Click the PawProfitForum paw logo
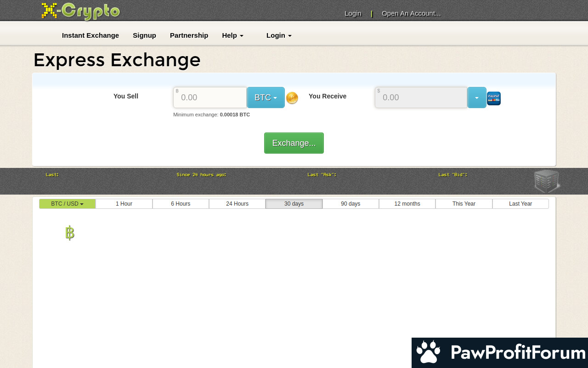 point(428,353)
